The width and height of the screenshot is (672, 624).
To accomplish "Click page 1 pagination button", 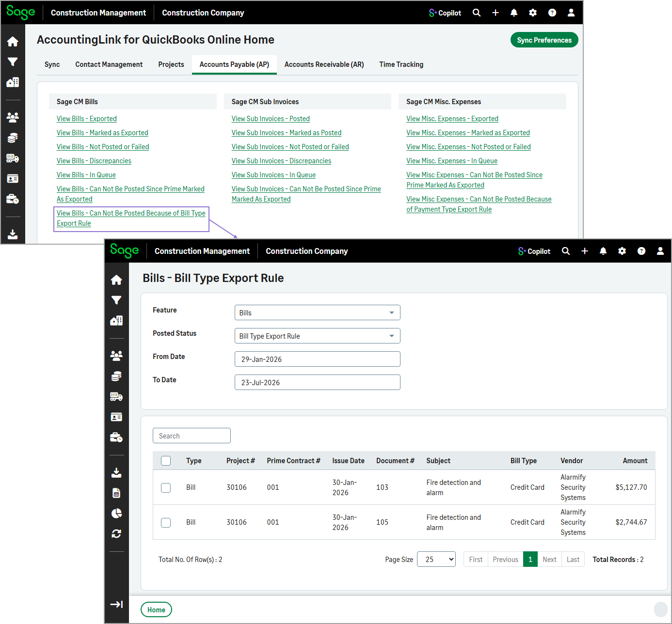I will click(530, 559).
